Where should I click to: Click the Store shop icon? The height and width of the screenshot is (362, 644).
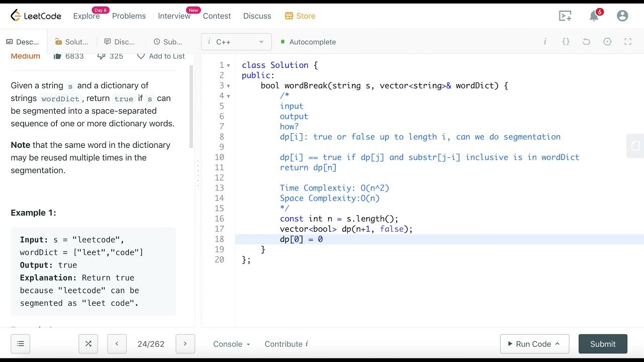click(289, 16)
